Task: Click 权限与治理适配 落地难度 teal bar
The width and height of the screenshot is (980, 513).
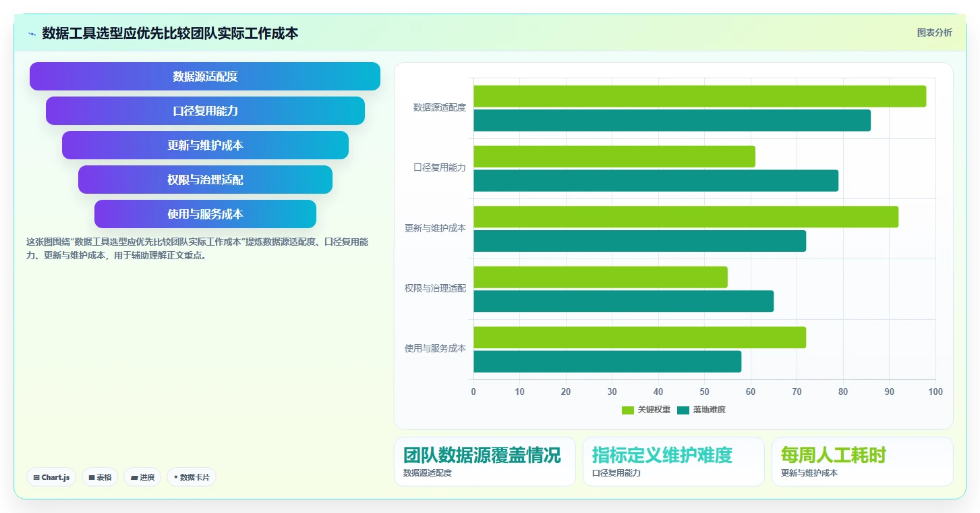Action: pos(623,301)
